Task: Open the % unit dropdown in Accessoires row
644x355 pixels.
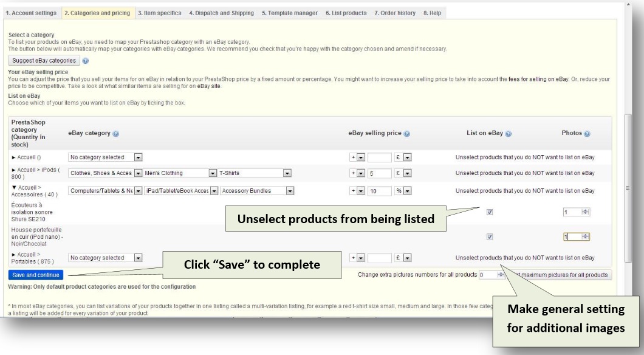Action: coord(403,191)
